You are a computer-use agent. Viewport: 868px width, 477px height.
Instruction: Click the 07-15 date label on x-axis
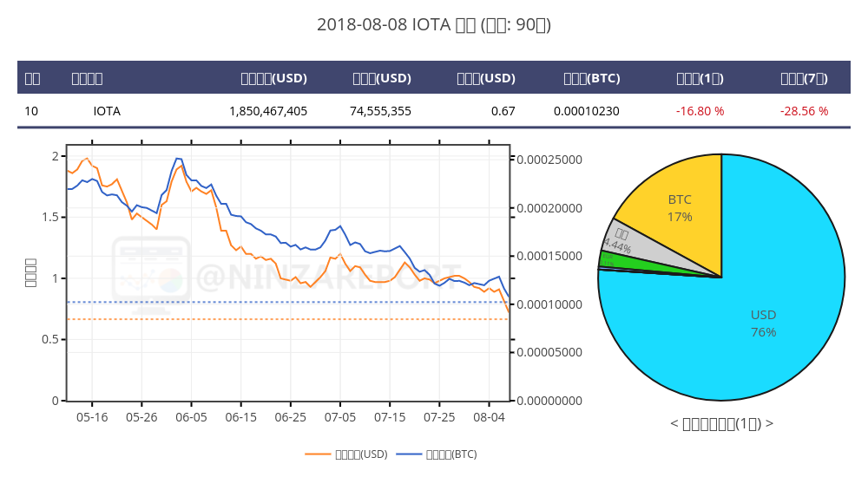pos(390,417)
